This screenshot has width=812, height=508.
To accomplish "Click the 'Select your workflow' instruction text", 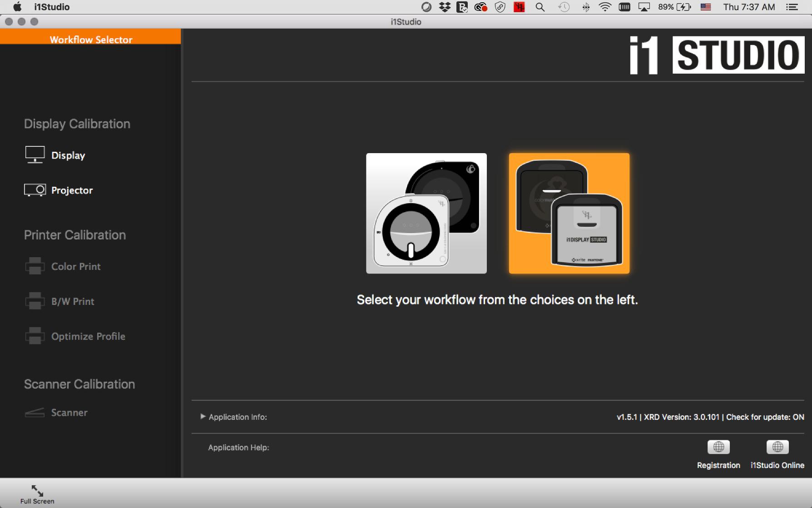I will coord(497,300).
